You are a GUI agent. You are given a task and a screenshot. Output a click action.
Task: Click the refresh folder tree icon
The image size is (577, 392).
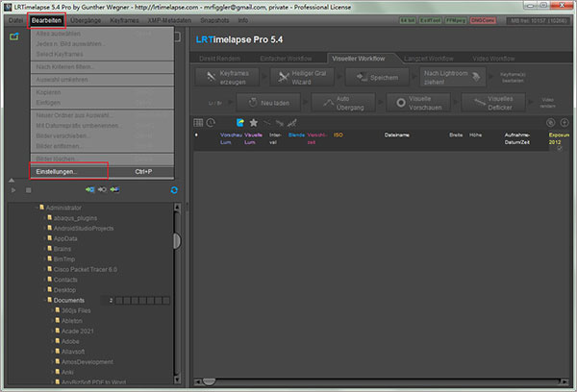173,190
